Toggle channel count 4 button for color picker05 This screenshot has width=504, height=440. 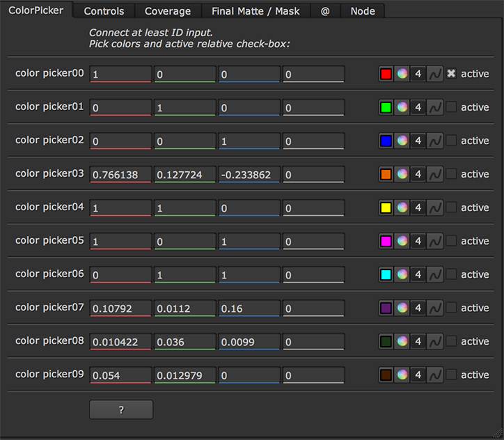[418, 241]
